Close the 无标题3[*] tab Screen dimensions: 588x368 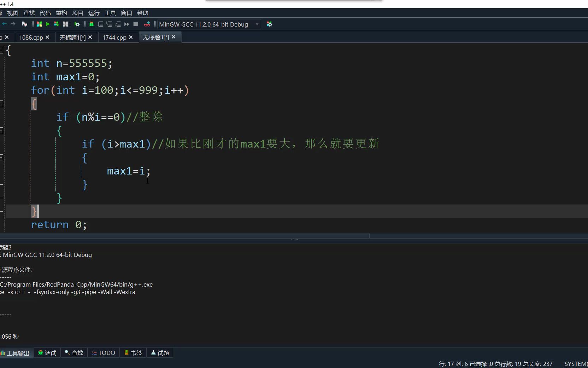pos(174,37)
